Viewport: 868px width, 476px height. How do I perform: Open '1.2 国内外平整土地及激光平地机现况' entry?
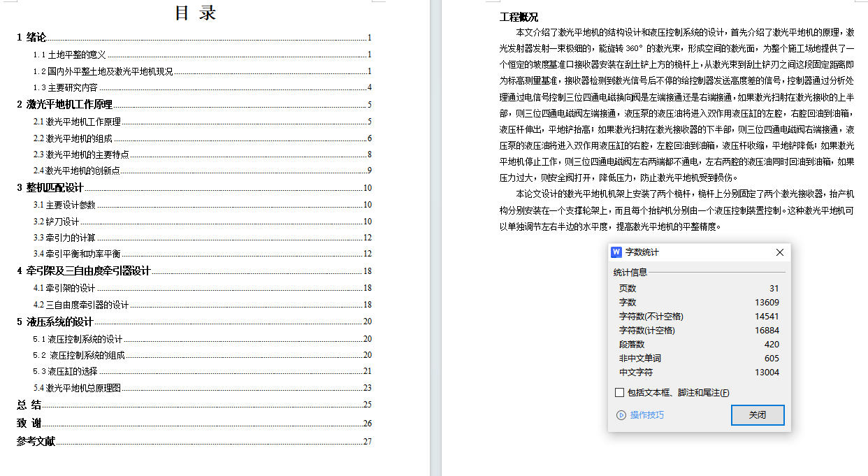coord(103,71)
